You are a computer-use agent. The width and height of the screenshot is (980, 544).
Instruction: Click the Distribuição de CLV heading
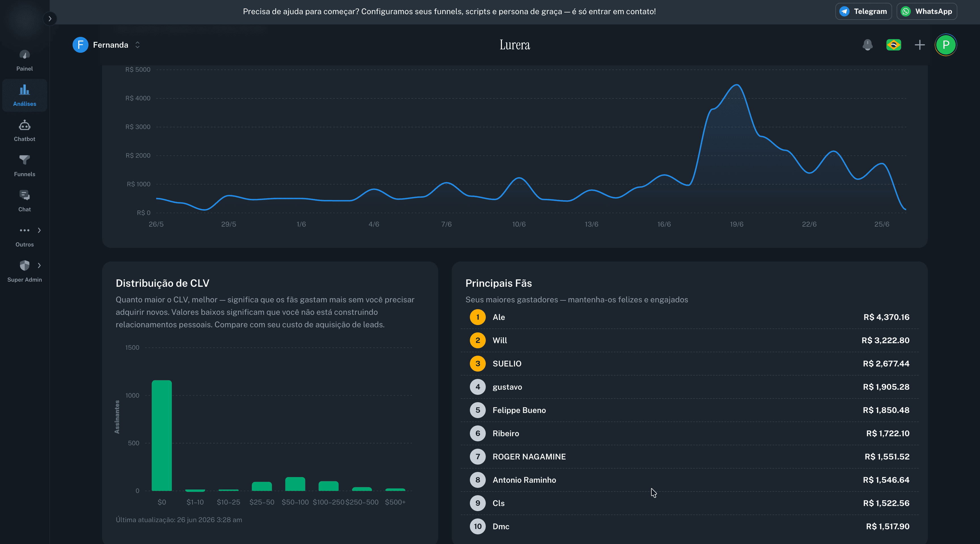click(x=162, y=283)
